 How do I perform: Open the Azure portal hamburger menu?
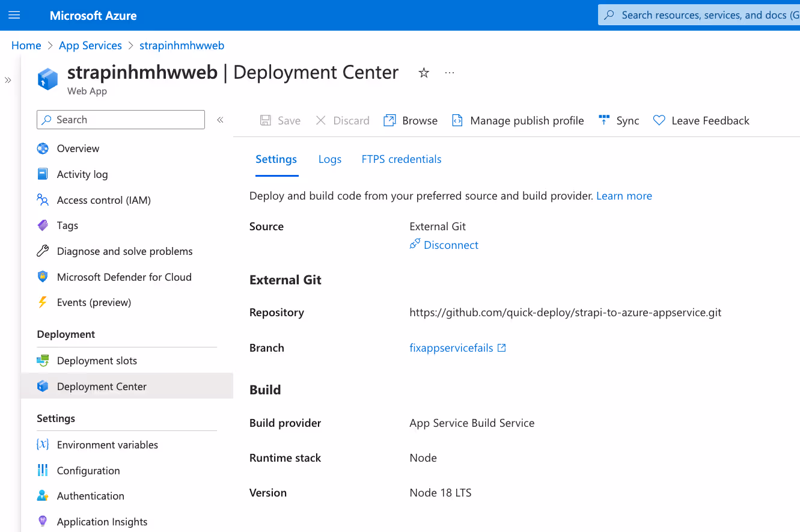(14, 15)
